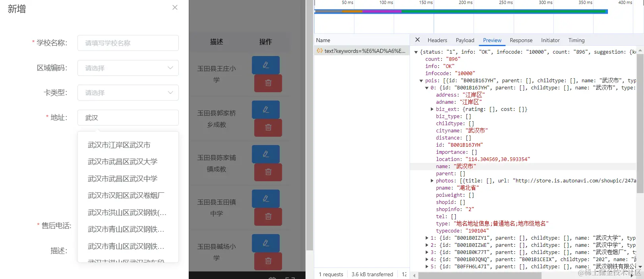Click the delete button for 玉田县碱场小学
The width and height of the screenshot is (644, 279).
click(268, 261)
